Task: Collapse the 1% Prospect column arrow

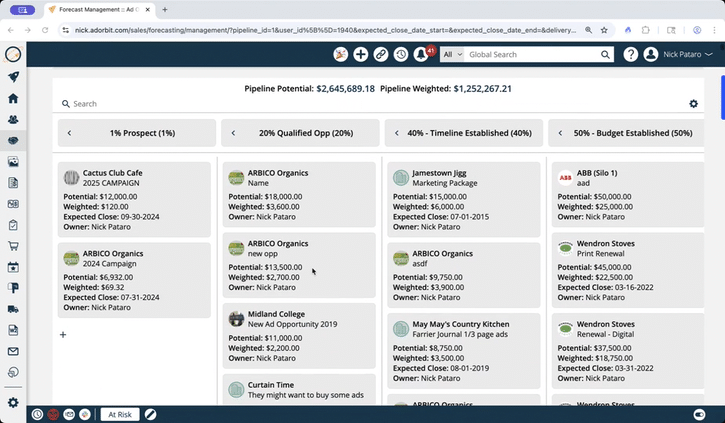Action: click(x=69, y=133)
